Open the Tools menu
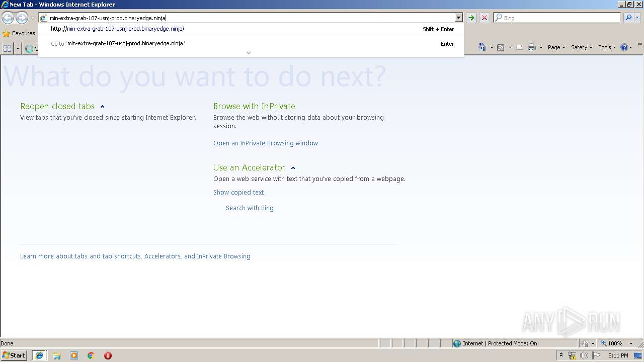Image resolution: width=644 pixels, height=362 pixels. (607, 47)
